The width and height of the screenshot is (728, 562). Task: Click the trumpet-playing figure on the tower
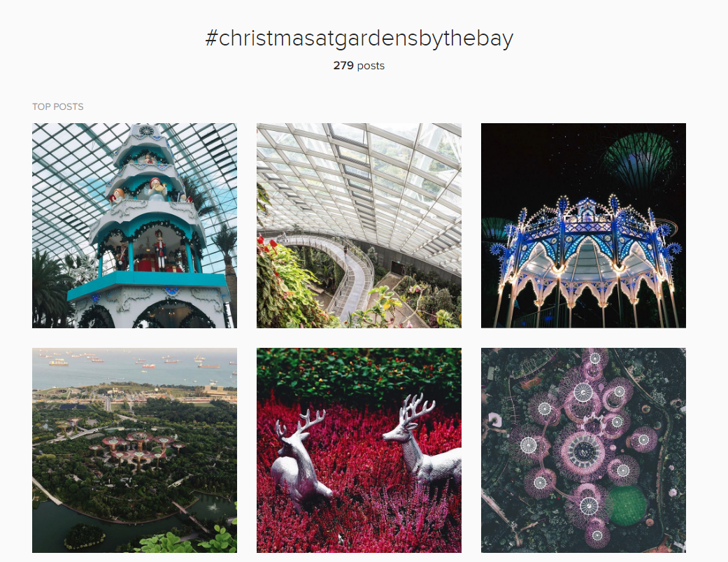pos(157,190)
